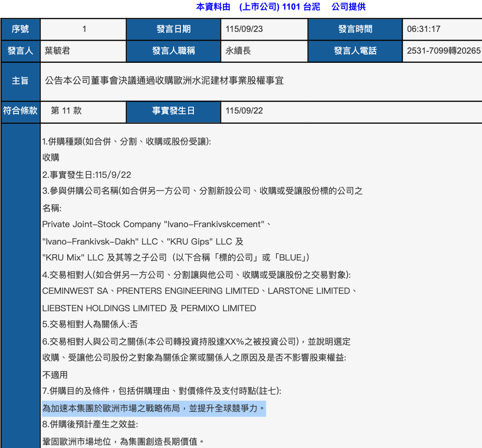Click the highlighted line '為加速本集團於歐洲市場之戰略佈局,並提升全球競爭力。'

coord(154,408)
